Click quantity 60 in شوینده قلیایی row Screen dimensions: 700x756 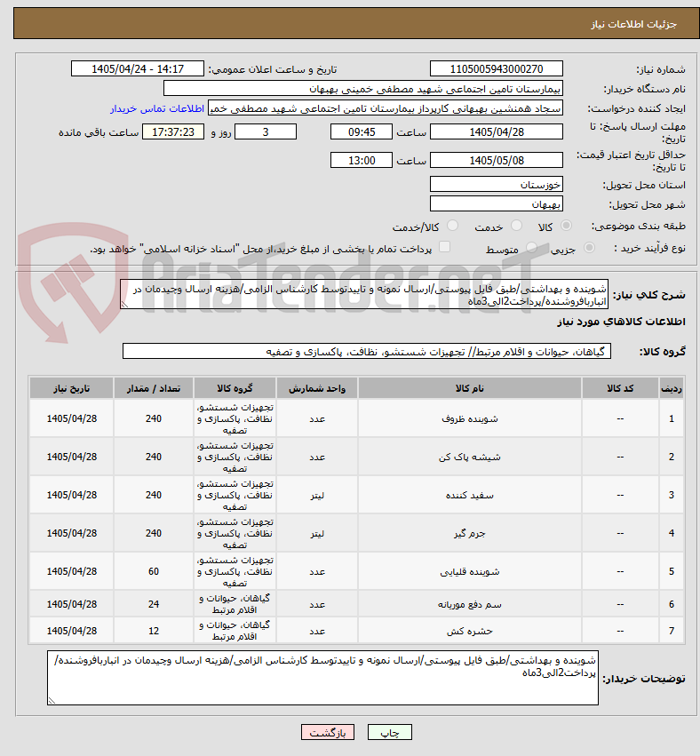(x=154, y=572)
